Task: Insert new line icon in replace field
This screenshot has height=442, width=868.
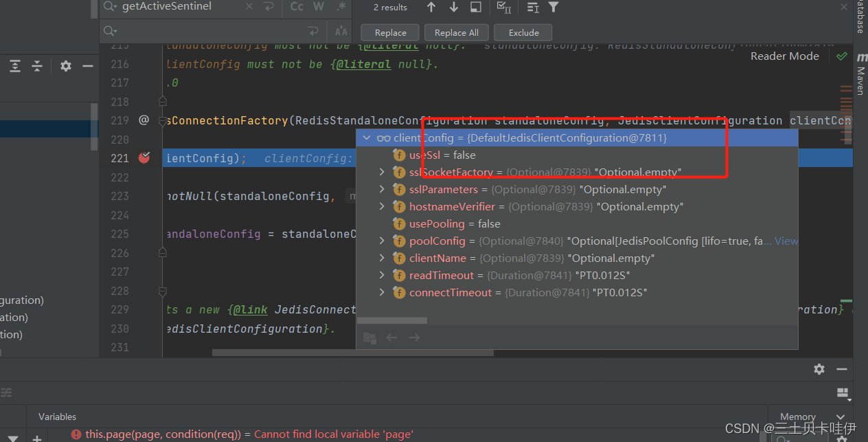Action: [314, 32]
